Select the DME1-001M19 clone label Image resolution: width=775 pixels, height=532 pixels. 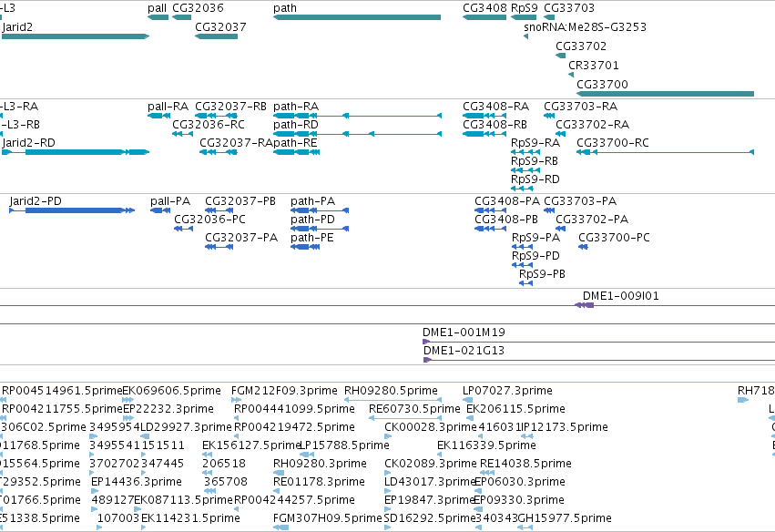(x=464, y=332)
